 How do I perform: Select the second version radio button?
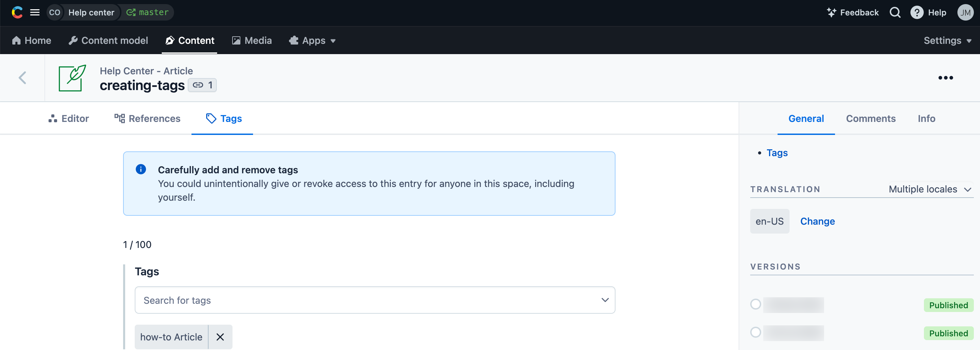click(x=755, y=333)
